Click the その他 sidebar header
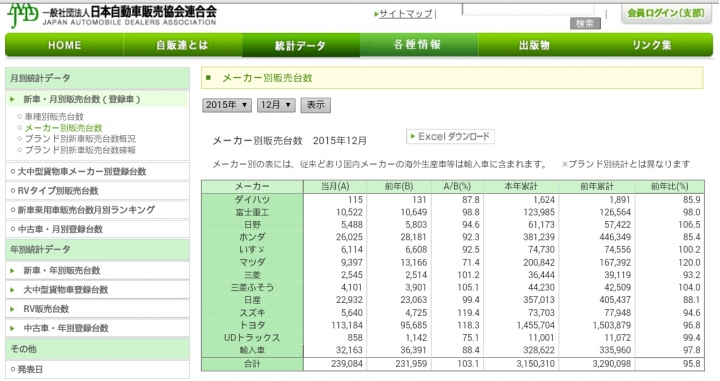 pyautogui.click(x=97, y=349)
